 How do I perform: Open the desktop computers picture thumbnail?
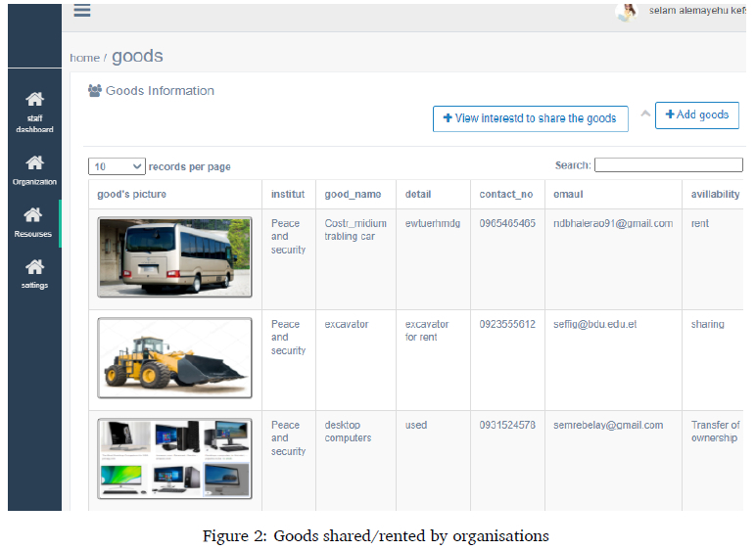(x=174, y=458)
